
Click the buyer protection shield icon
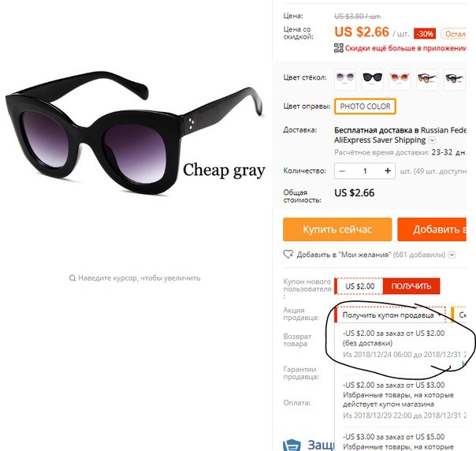[292, 445]
